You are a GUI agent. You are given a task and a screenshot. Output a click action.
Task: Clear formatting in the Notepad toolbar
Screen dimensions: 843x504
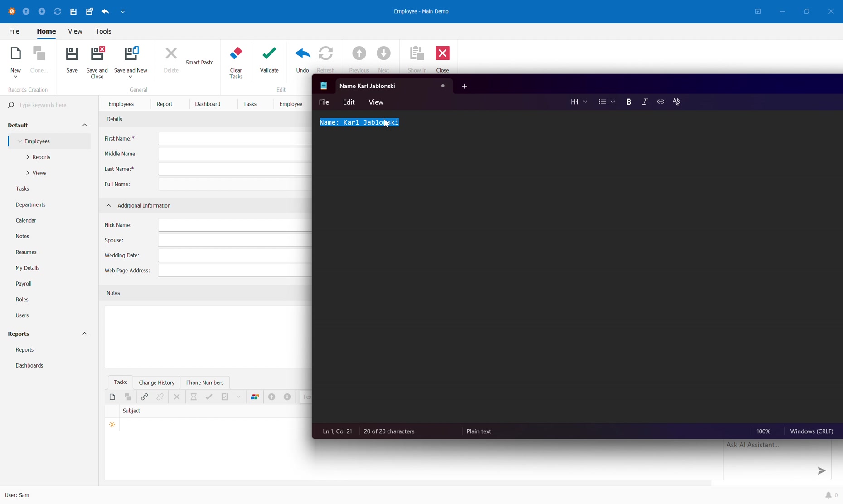pos(677,102)
